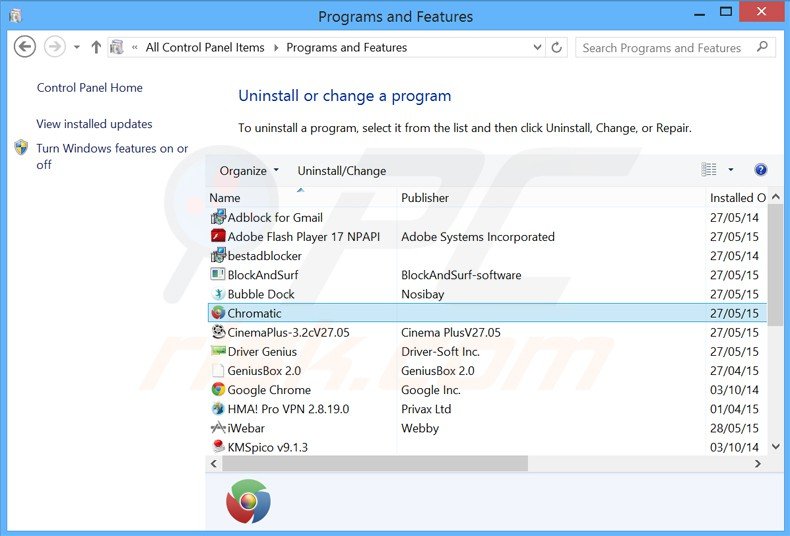Open address bar history dropdown
The width and height of the screenshot is (790, 536).
pos(537,47)
